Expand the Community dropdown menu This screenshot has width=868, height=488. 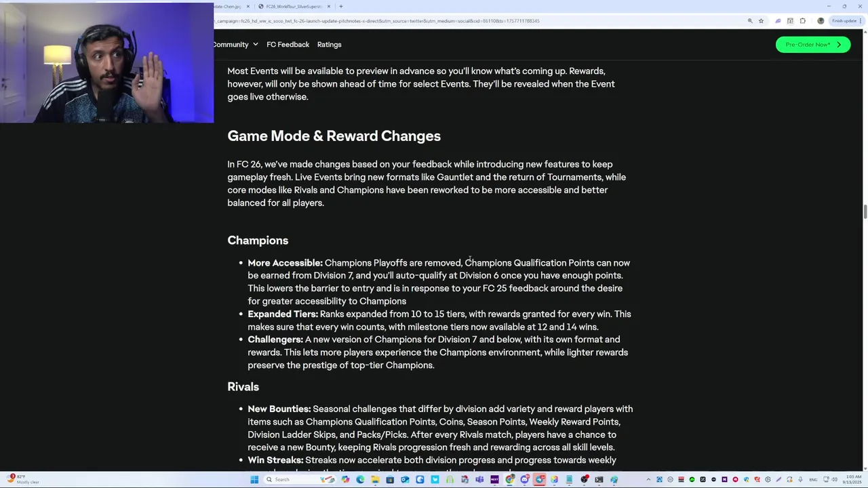pyautogui.click(x=235, y=45)
